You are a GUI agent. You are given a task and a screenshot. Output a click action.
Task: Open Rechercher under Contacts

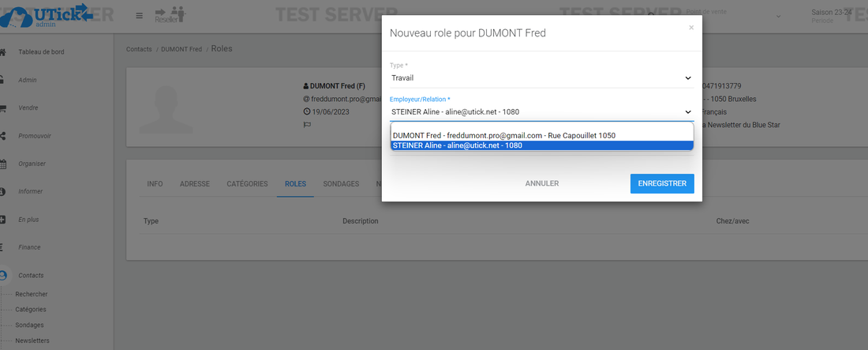pos(32,294)
